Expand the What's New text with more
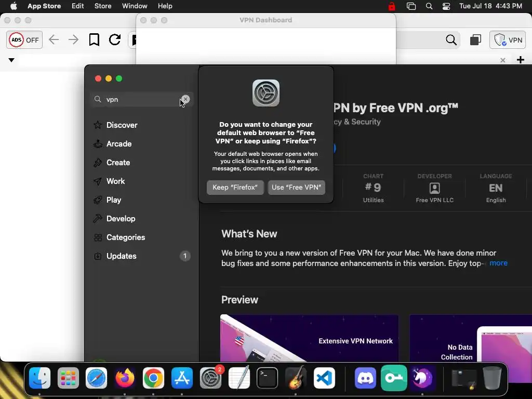The height and width of the screenshot is (399, 532). (498, 263)
